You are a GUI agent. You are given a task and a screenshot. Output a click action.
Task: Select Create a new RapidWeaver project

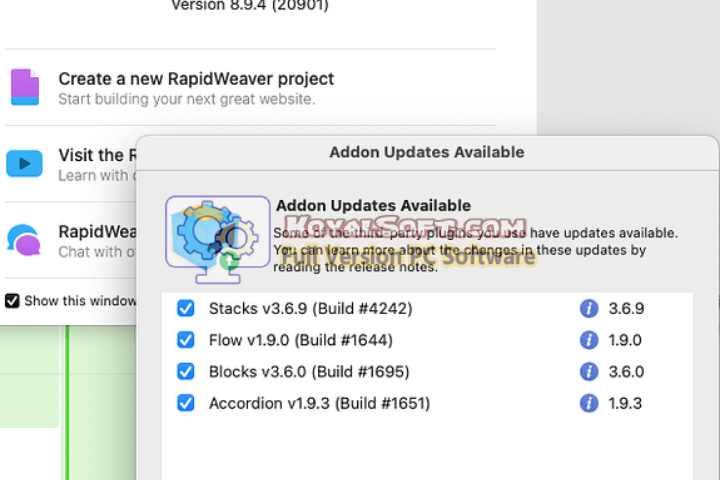196,79
